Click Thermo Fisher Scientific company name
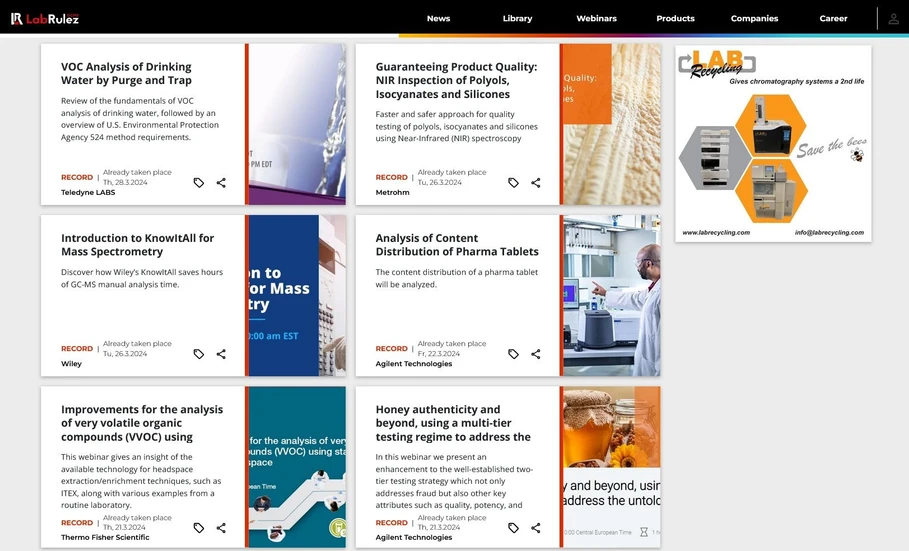 click(105, 537)
